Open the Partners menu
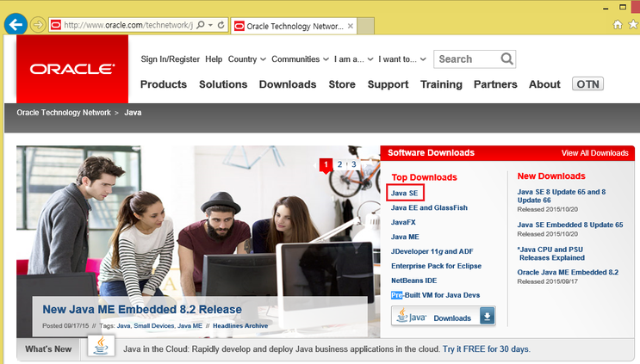 coord(495,84)
